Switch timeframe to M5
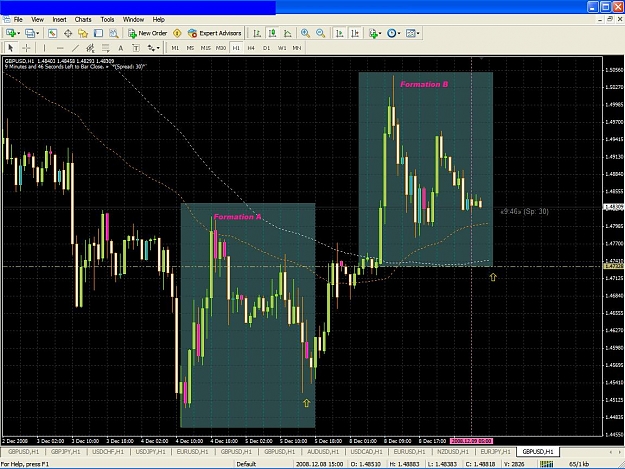 (x=190, y=48)
